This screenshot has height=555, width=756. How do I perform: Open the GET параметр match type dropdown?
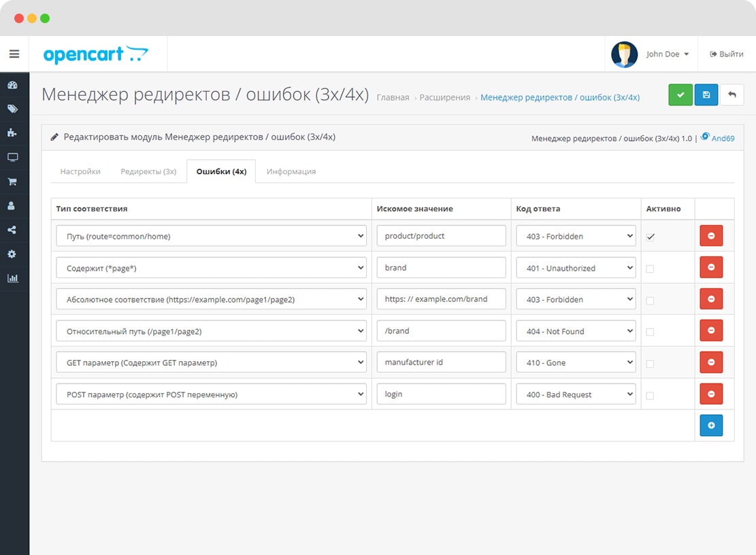point(211,363)
